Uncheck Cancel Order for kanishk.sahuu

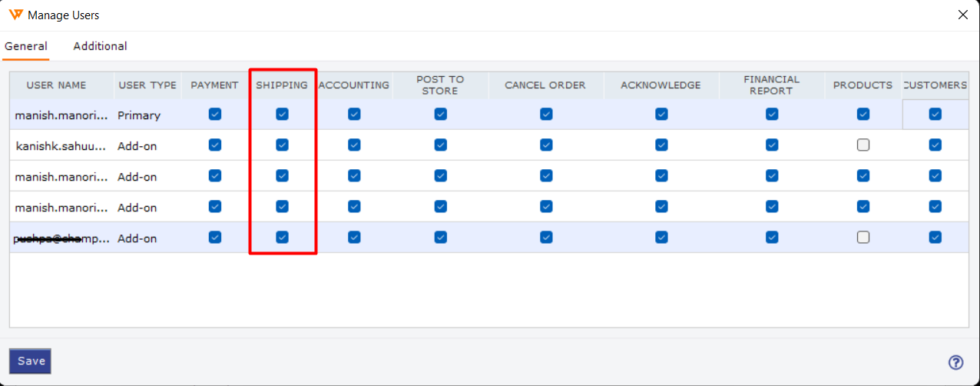coord(545,145)
